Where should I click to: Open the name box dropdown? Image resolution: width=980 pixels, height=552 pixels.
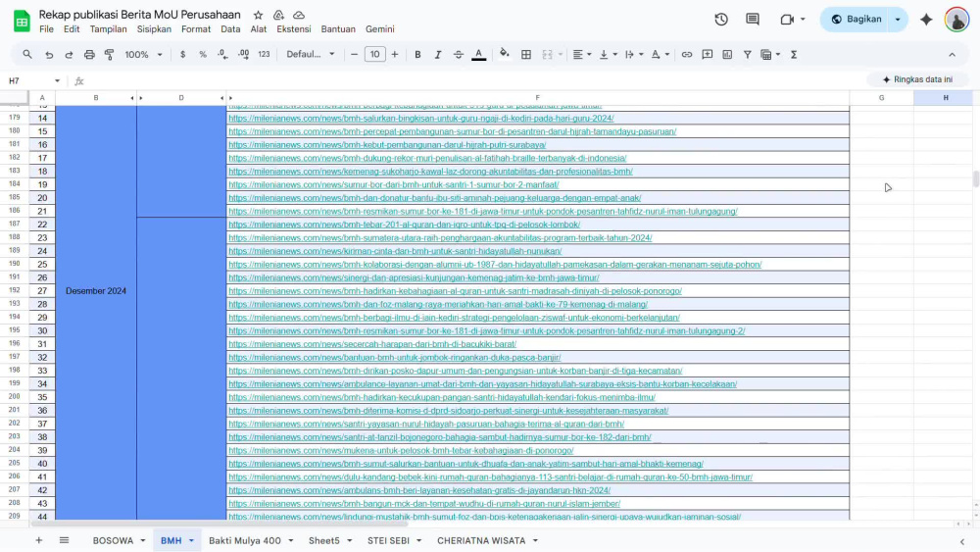(57, 80)
